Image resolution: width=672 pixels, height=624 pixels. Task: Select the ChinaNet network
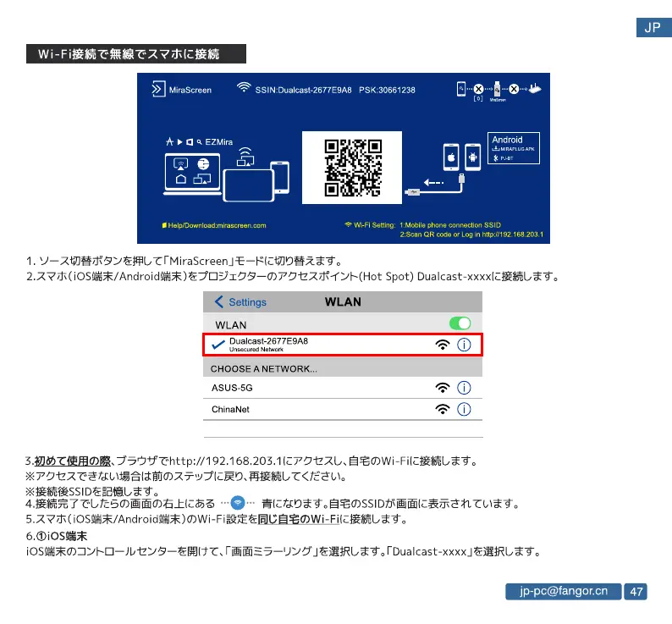[x=343, y=409]
